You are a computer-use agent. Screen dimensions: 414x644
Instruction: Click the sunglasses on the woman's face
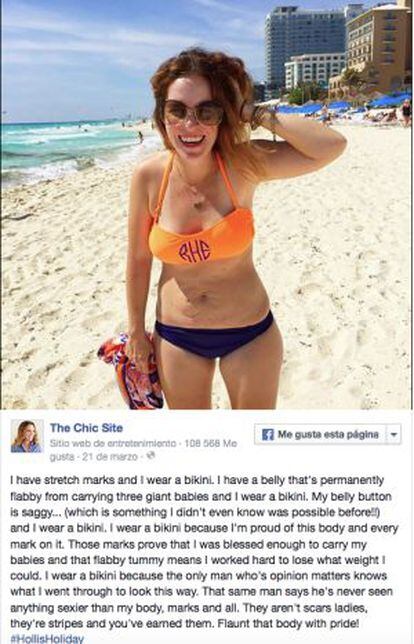[193, 113]
